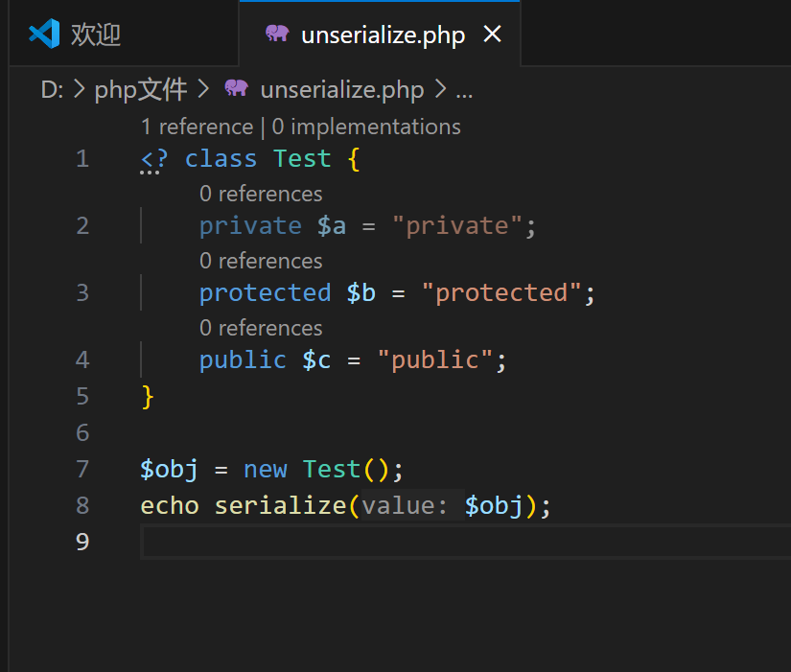The width and height of the screenshot is (791, 672).
Task: Click '0 references' lens above private $a
Action: coord(261,194)
